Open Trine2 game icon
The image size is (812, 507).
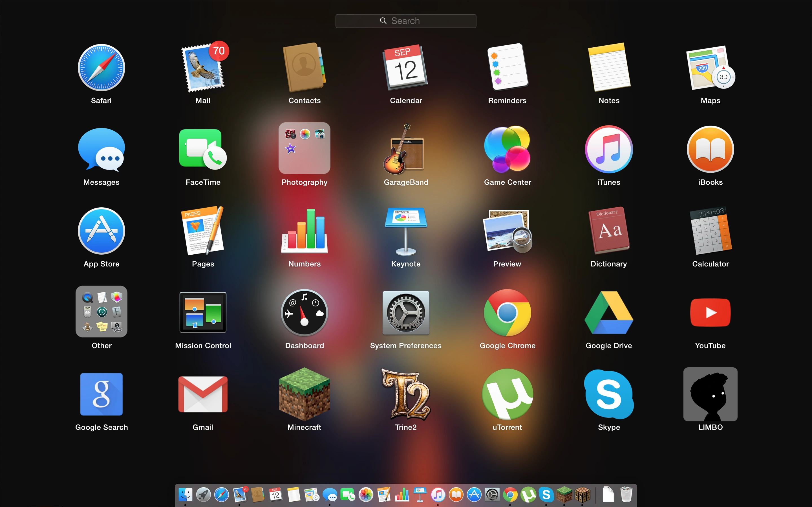pos(406,394)
